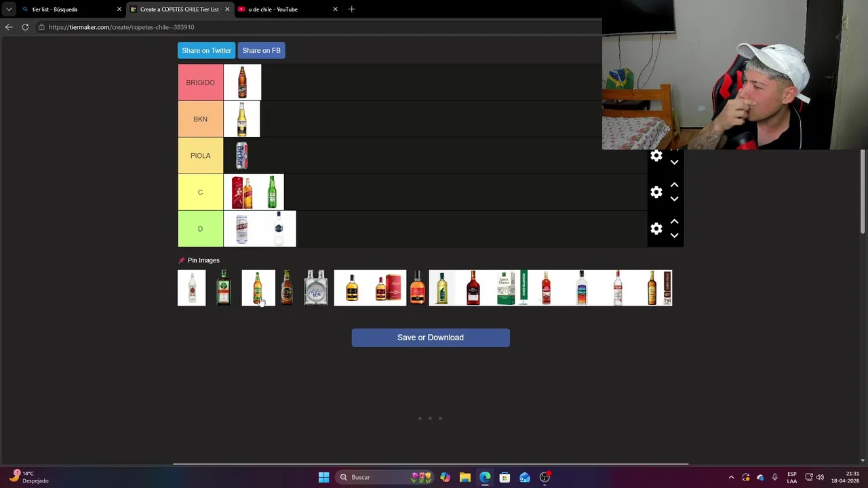Pick the Vino Blanco green label image
The image size is (868, 488).
click(x=524, y=288)
